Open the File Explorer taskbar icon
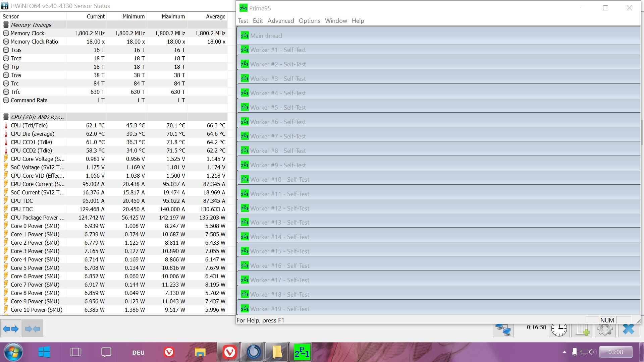The width and height of the screenshot is (644, 362). [200, 352]
